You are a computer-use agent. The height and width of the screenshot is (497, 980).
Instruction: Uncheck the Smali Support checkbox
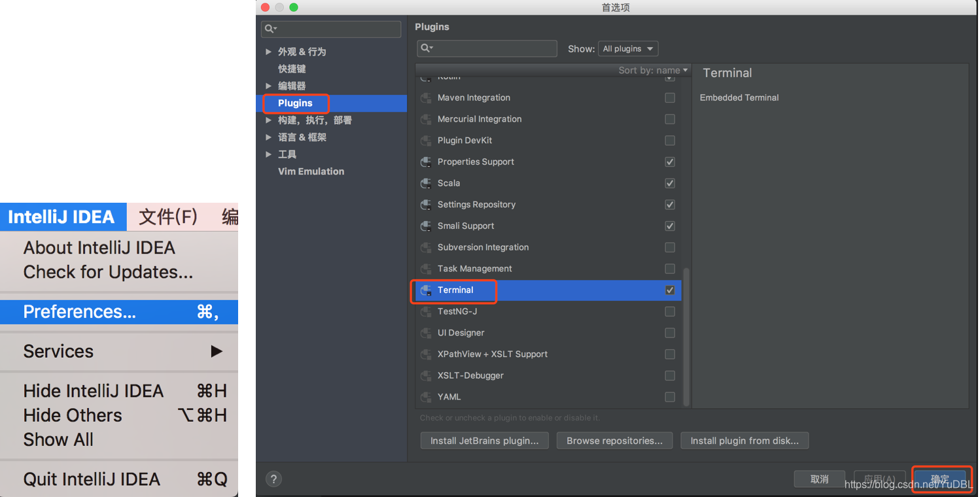click(x=670, y=226)
